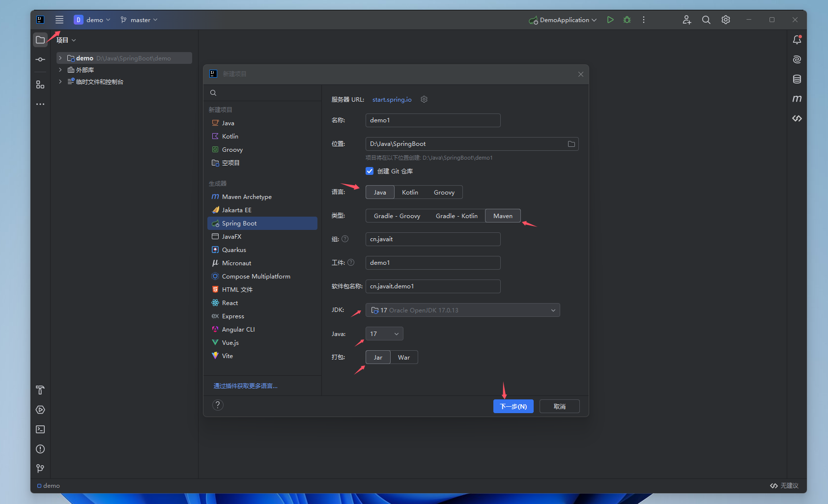Open more run actions menu
This screenshot has height=504, width=828.
tap(644, 20)
